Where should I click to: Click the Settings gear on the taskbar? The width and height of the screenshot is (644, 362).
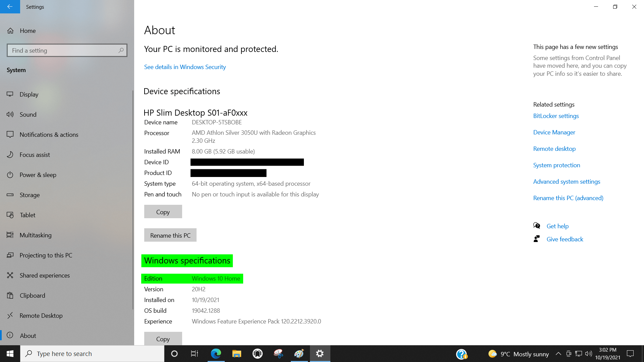pos(320,354)
